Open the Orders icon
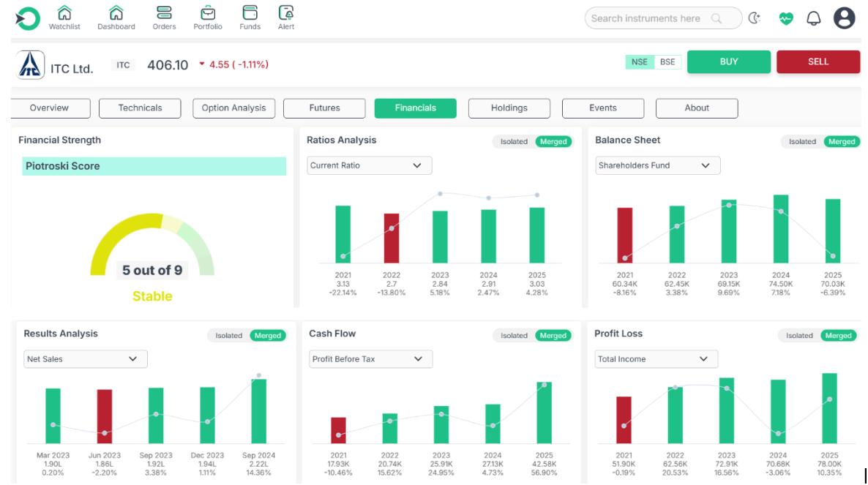This screenshot has height=485, width=868. coord(164,14)
